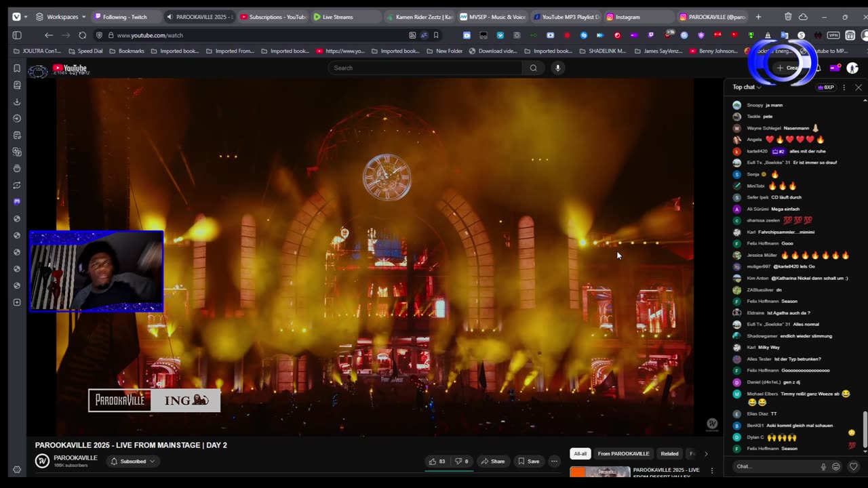868x488 pixels.
Task: Open the PAROOKAVILLE 2025 recommended video thumbnail
Action: tap(599, 472)
